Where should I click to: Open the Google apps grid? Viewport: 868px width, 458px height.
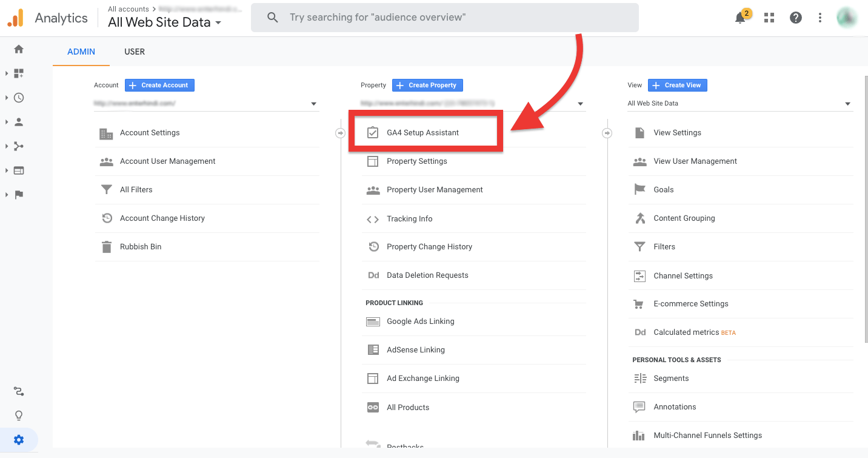point(769,18)
